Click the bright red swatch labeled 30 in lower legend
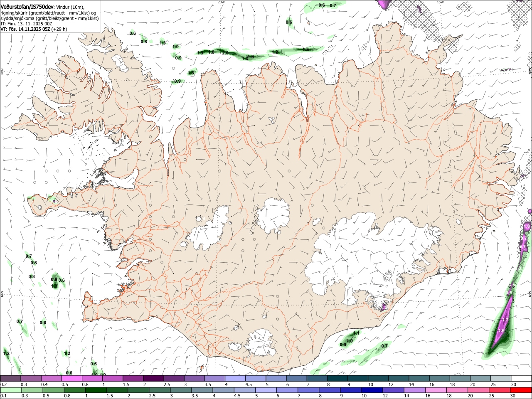 click(521, 390)
